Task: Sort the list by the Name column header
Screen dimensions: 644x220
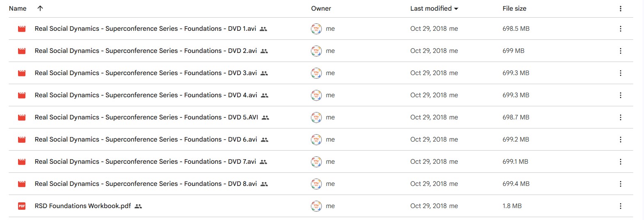Action: click(x=18, y=8)
